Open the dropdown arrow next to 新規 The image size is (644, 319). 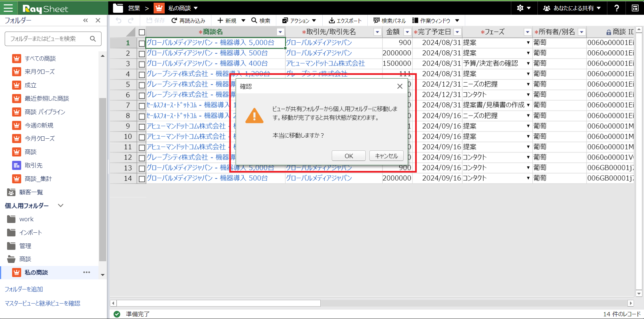tap(243, 20)
